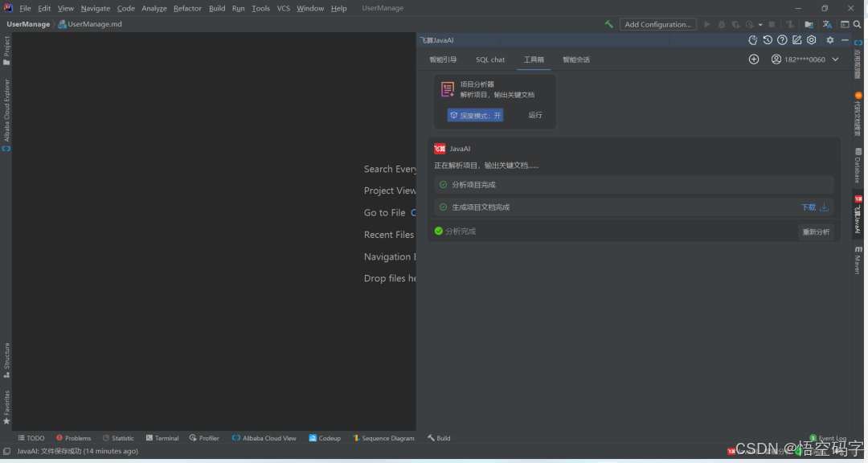Open the VCS menu
Image resolution: width=868 pixels, height=463 pixels.
pos(283,8)
